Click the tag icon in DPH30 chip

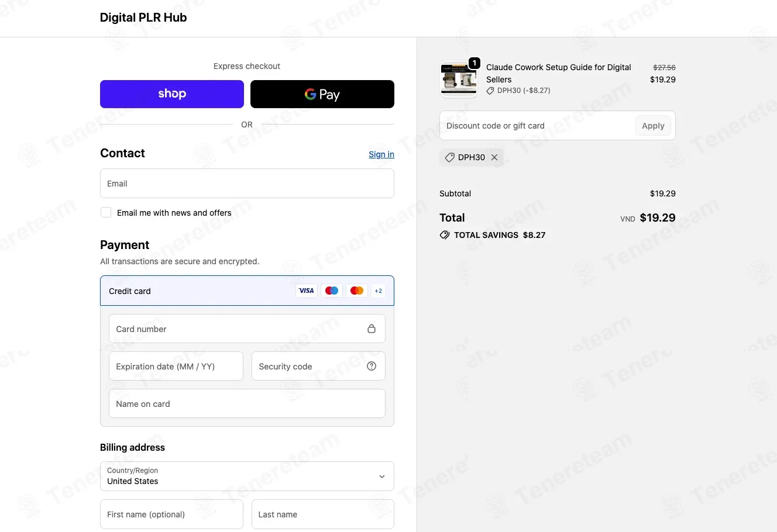(449, 157)
